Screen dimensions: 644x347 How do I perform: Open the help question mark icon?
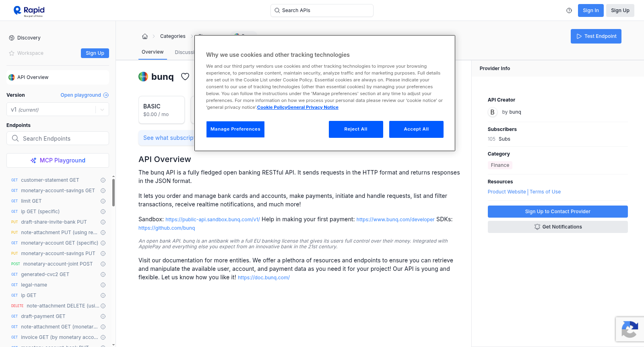click(569, 10)
